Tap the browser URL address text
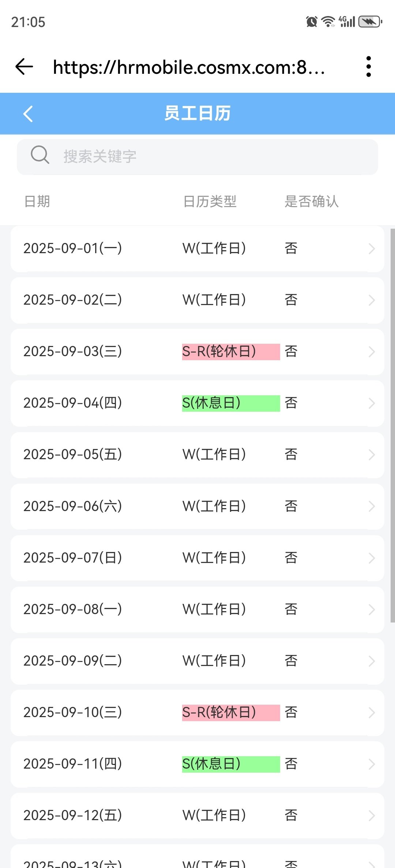This screenshot has height=868, width=395. (x=189, y=67)
